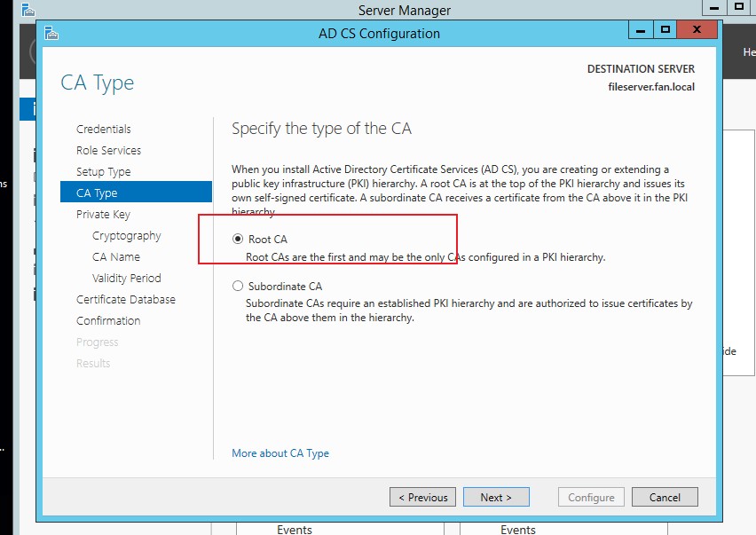Minimize the AD CS Configuration window

[641, 30]
